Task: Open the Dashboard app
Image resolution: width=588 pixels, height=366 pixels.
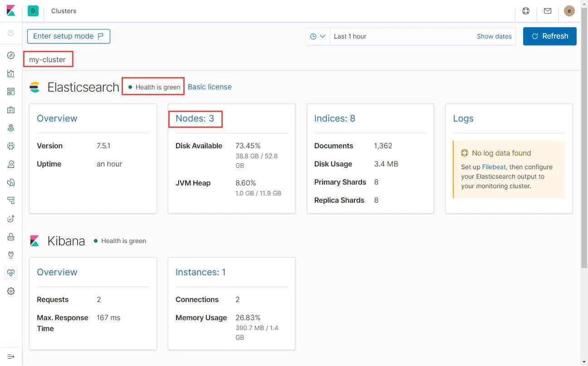Action: click(11, 91)
